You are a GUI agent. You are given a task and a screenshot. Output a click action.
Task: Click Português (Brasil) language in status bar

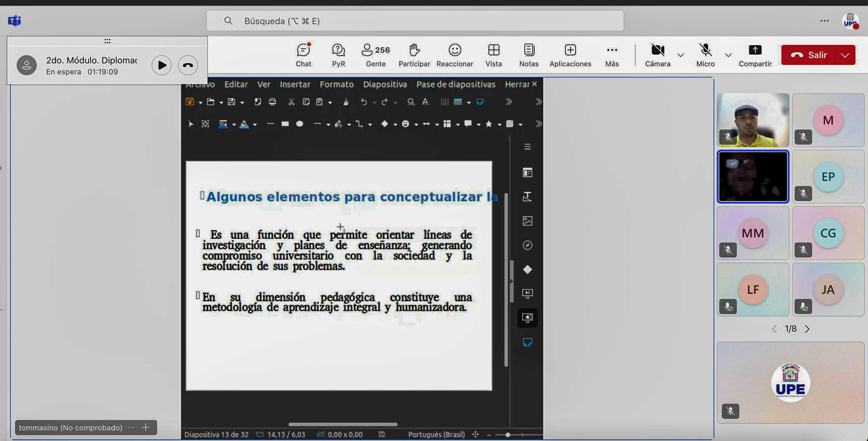pos(437,435)
